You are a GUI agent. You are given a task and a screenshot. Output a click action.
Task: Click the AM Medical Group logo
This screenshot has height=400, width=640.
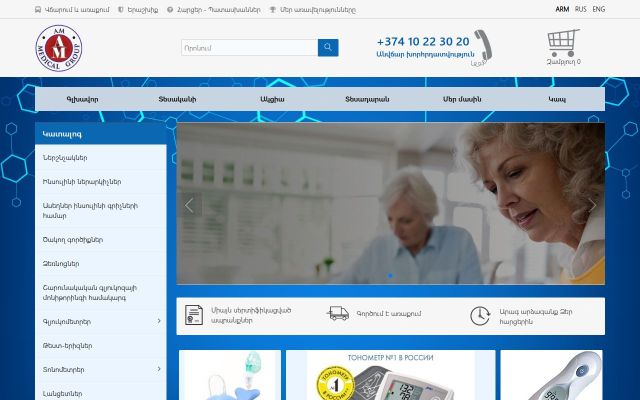coord(58,48)
